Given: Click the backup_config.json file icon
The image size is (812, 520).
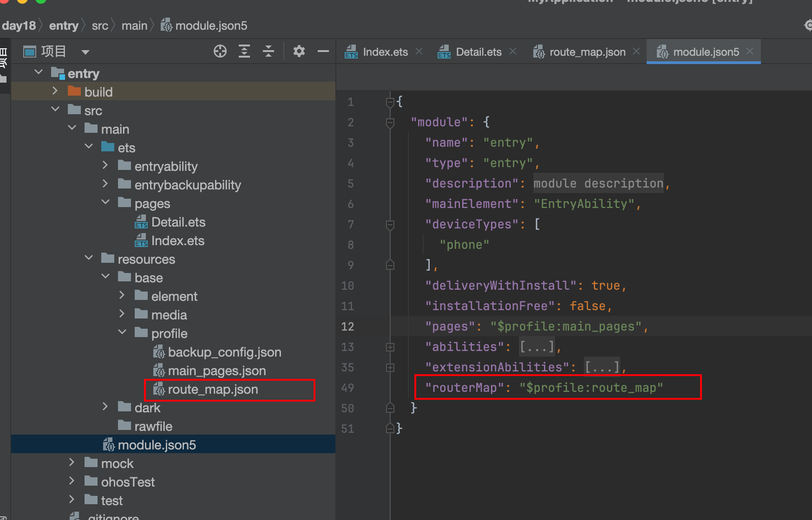Looking at the screenshot, I should coord(159,352).
